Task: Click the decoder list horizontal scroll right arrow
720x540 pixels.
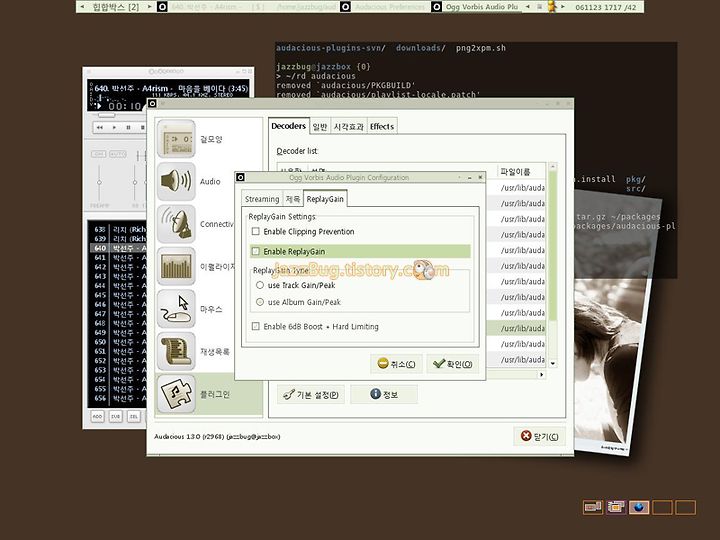Action: tap(542, 375)
